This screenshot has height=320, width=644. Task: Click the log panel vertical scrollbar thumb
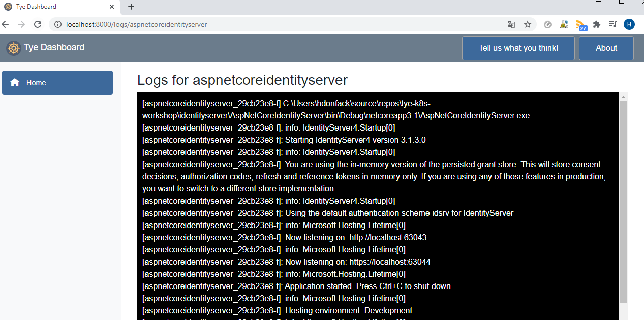pos(624,202)
